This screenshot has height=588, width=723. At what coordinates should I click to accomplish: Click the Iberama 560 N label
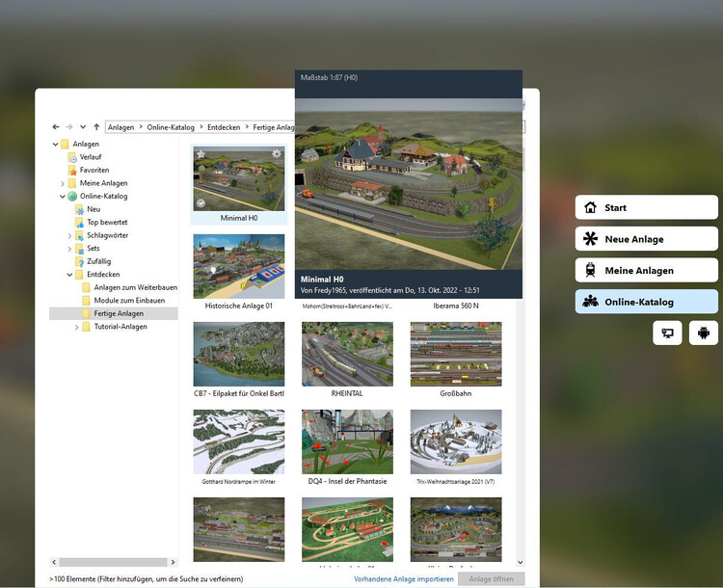456,306
